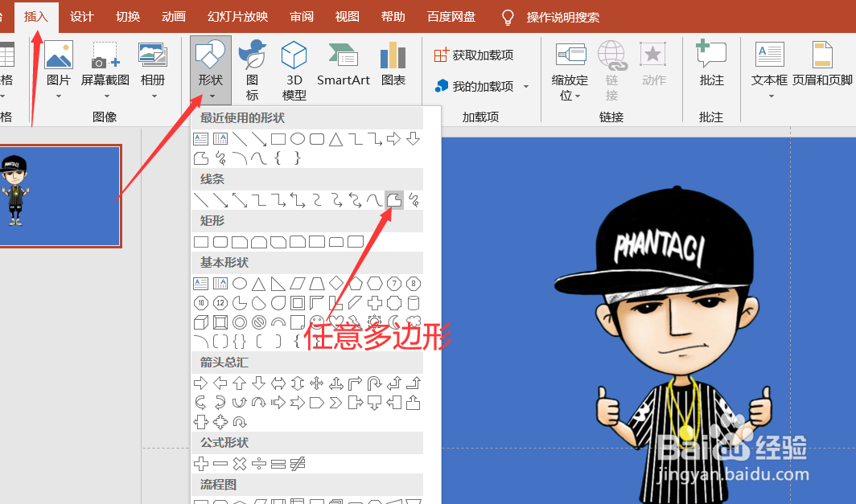856x504 pixels.
Task: Pick the multiply sign under 公式形状
Action: pos(240,464)
